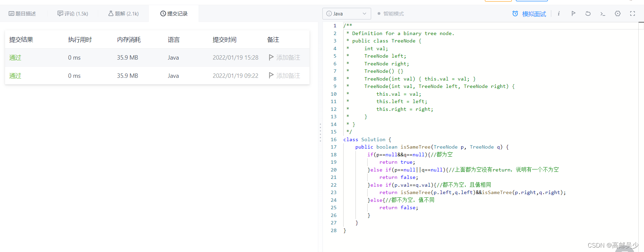Image resolution: width=644 pixels, height=252 pixels.
Task: Click the comment //都为空 on line 18
Action: [x=442, y=155]
